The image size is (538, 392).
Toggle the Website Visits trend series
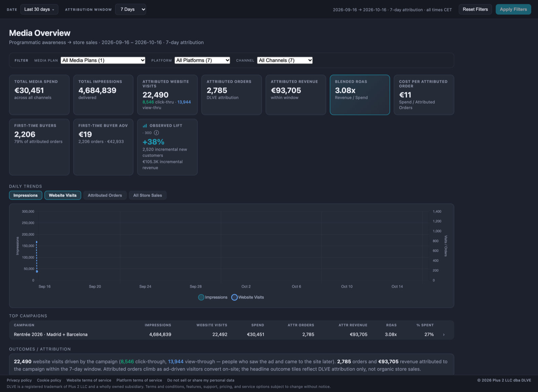pos(63,195)
